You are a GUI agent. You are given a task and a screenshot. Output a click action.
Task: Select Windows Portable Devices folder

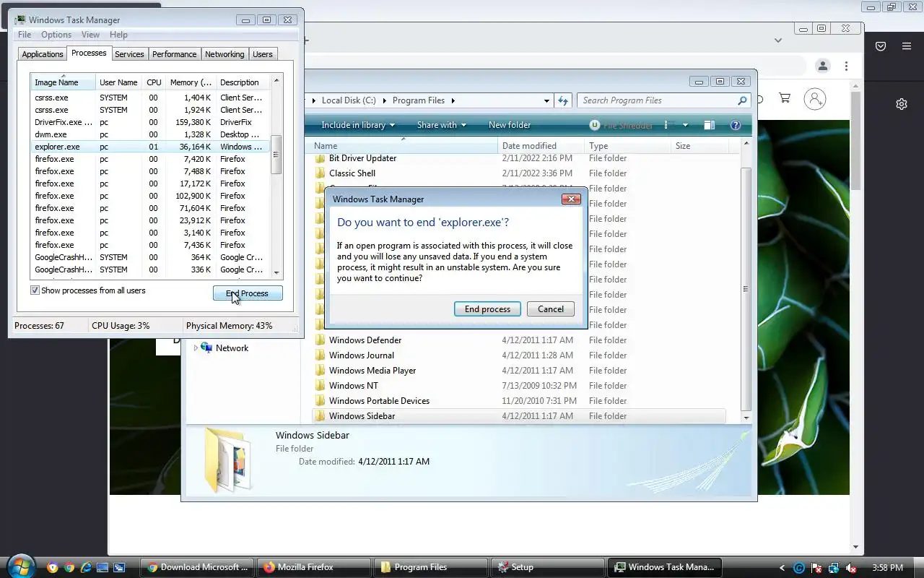(x=518, y=401)
